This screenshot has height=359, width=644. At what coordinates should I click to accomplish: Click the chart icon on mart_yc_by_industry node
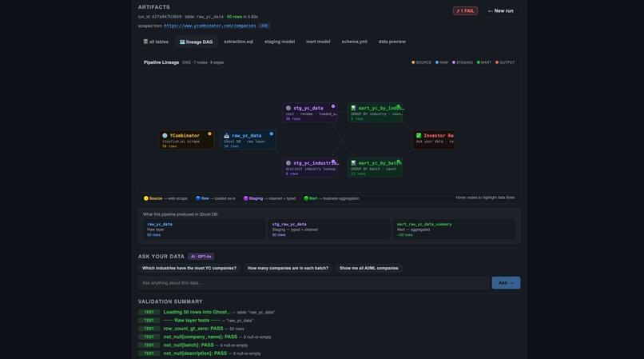tap(353, 108)
